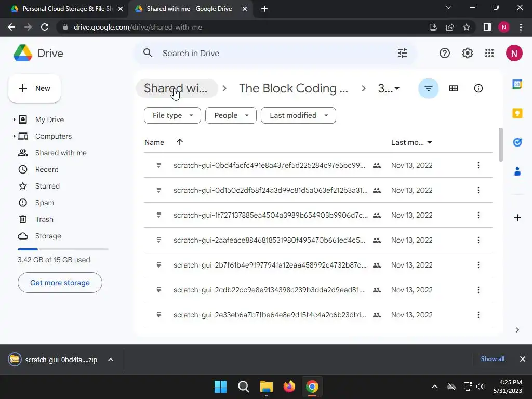The height and width of the screenshot is (399, 532).
Task: Click the Search in Drive field
Action: pyautogui.click(x=275, y=53)
